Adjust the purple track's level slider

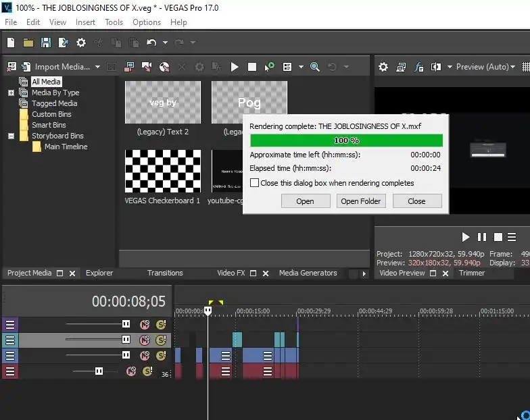126,324
